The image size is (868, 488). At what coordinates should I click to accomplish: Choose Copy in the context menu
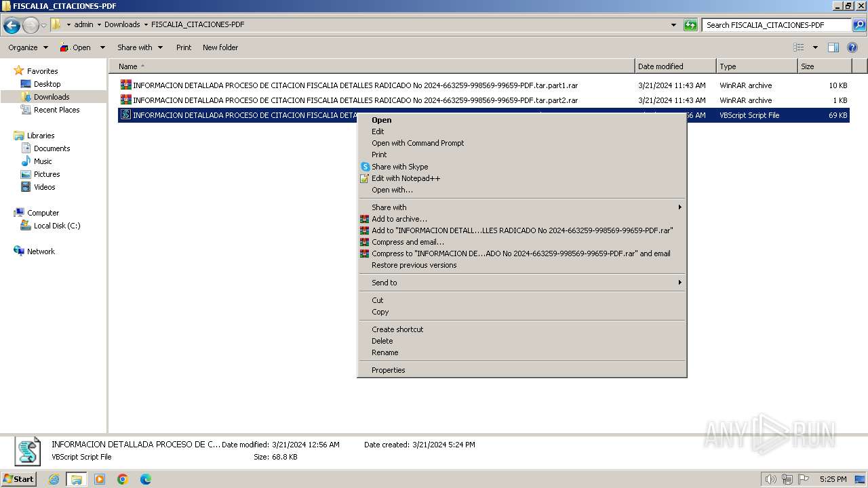pyautogui.click(x=522, y=312)
